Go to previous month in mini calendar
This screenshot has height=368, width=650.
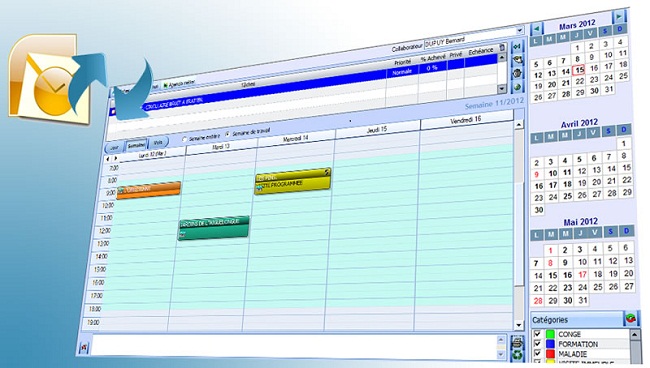(x=536, y=29)
